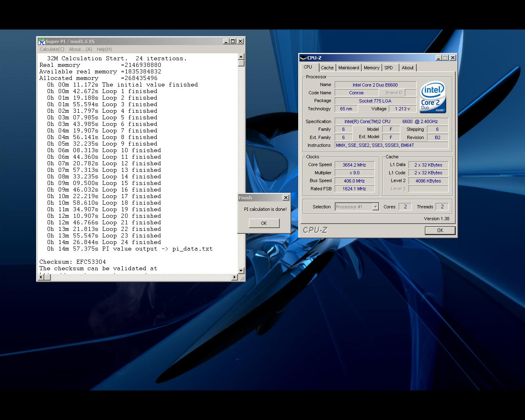Maximize the Super PI window

233,41
